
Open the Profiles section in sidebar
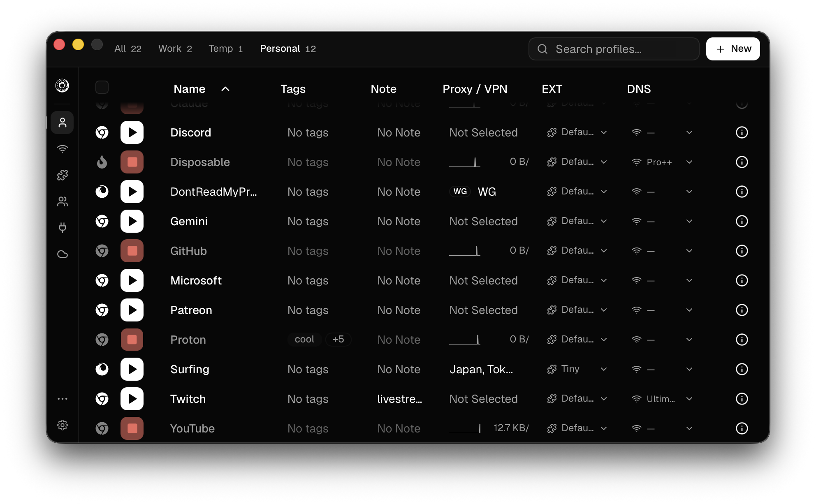(x=62, y=123)
